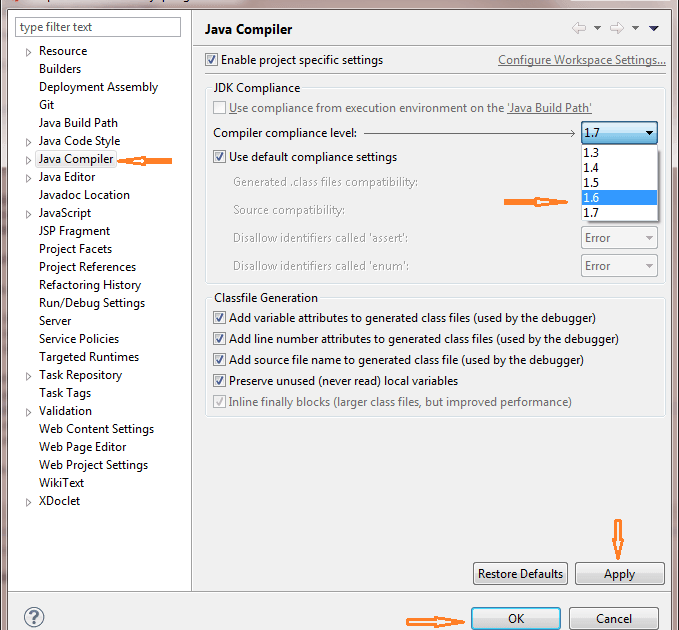The height and width of the screenshot is (630, 679).
Task: Select 1.6 from the compliance list
Action: (619, 198)
